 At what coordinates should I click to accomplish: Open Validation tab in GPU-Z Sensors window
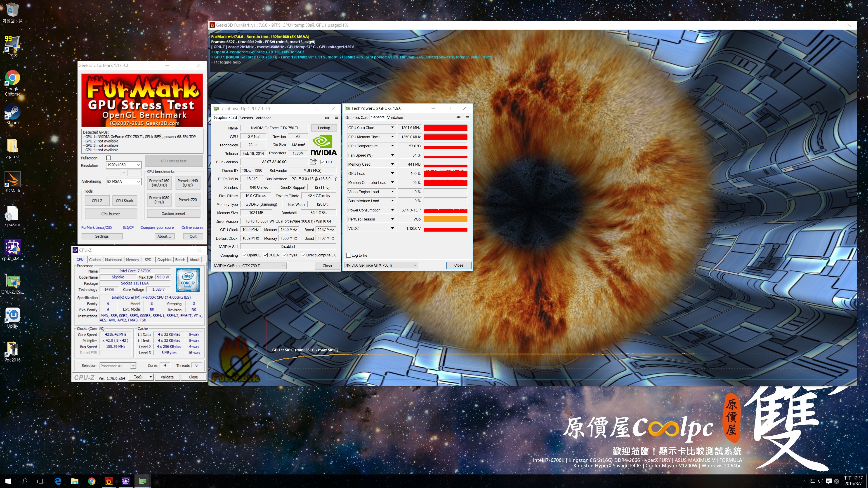395,117
